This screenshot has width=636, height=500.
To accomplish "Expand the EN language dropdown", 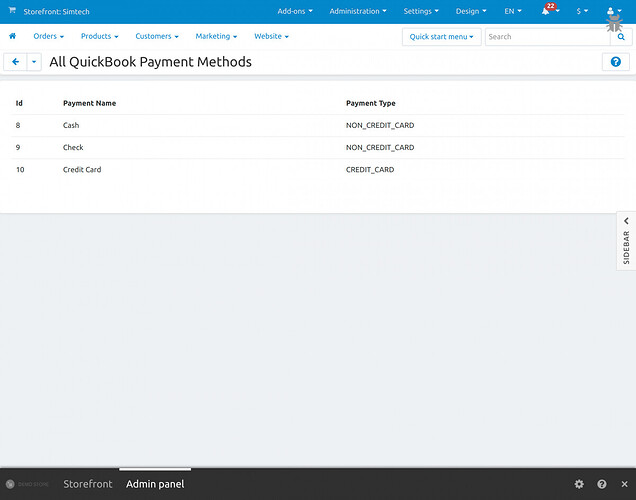I will coord(513,12).
